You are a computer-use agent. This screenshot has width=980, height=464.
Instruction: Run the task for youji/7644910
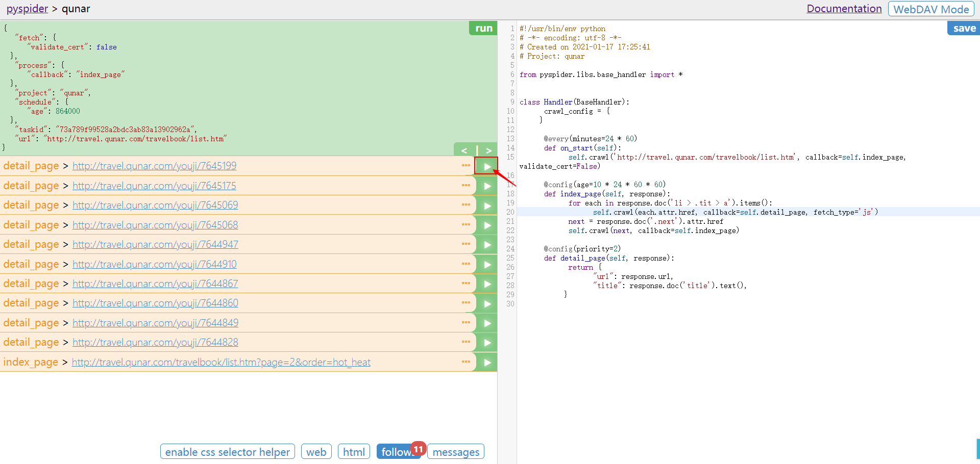[486, 265]
